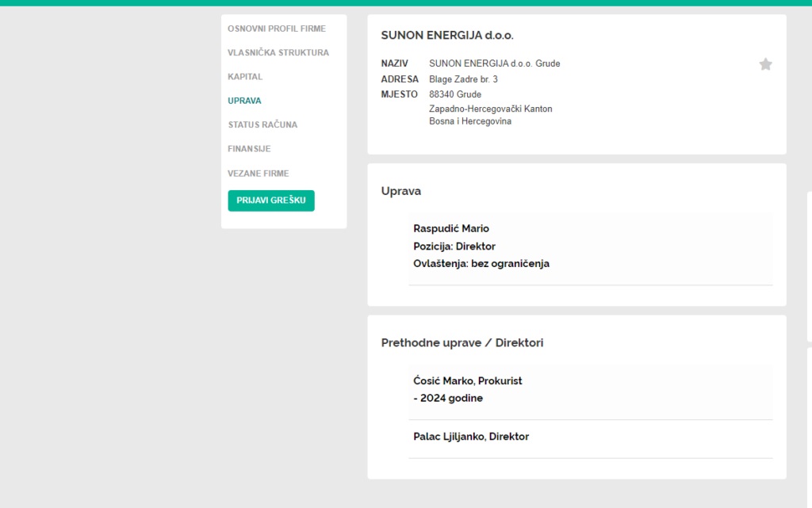View Vezane firme section
Viewport: 812px width, 508px height.
[258, 174]
